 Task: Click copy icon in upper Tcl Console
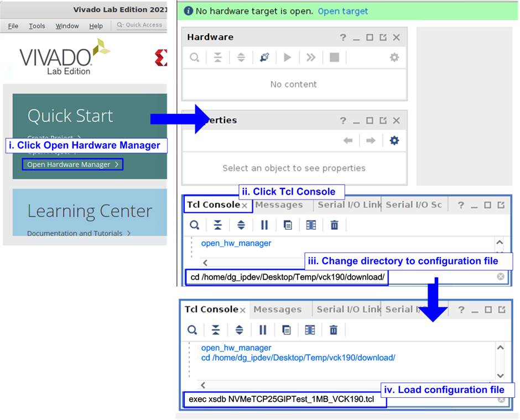pos(288,225)
